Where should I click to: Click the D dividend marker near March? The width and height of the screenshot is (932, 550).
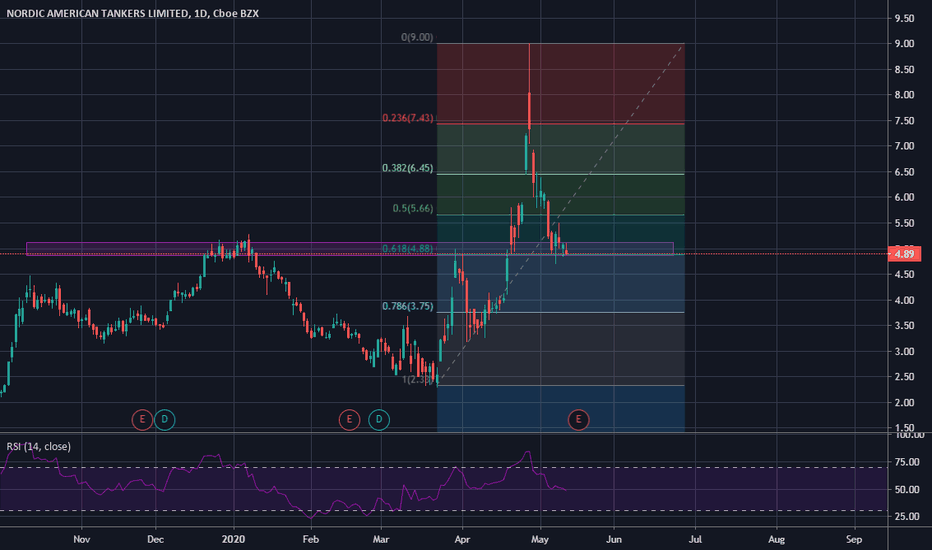click(379, 419)
